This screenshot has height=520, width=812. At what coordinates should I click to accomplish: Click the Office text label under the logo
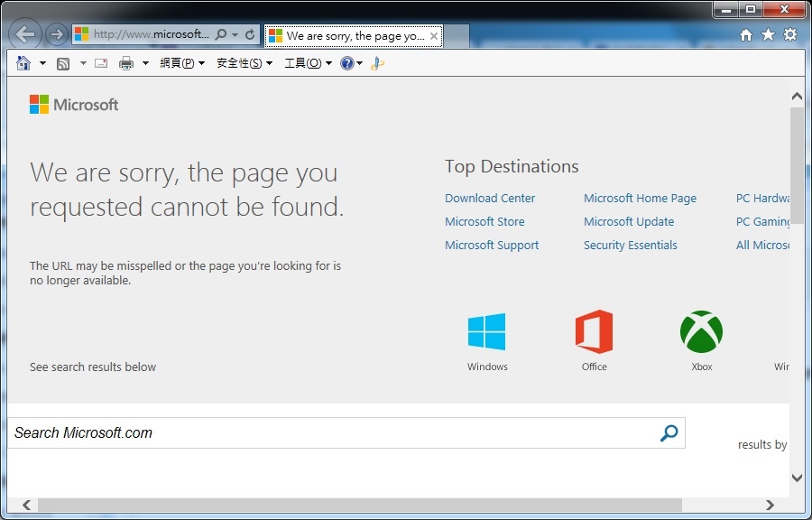594,367
